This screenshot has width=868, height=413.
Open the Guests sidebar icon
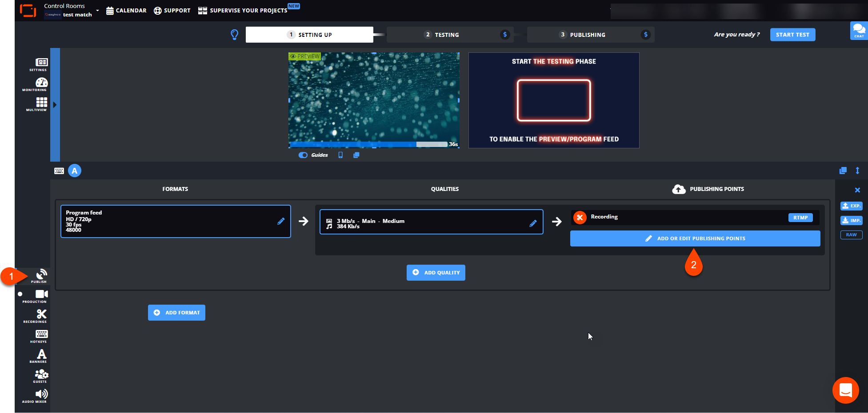(x=41, y=376)
